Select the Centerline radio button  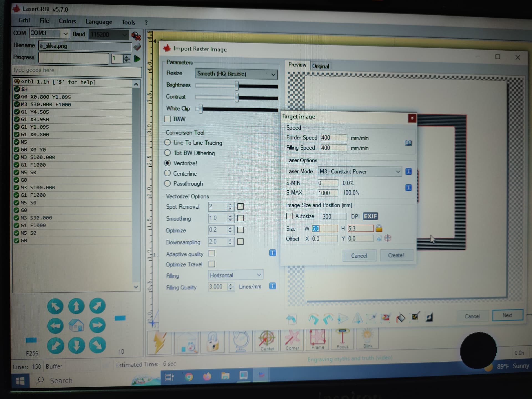click(x=167, y=173)
